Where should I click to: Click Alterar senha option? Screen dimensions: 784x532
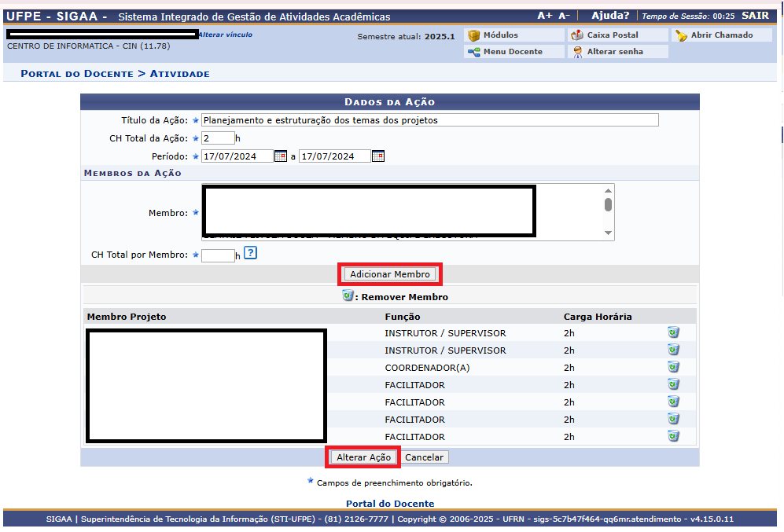tap(614, 52)
